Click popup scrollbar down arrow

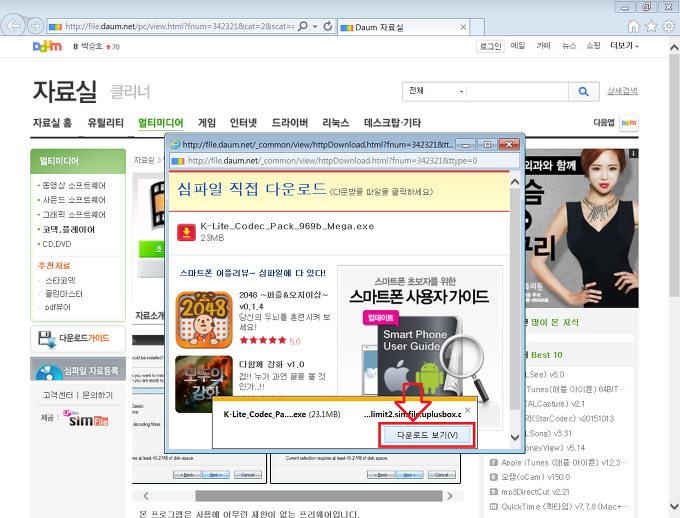click(x=515, y=437)
